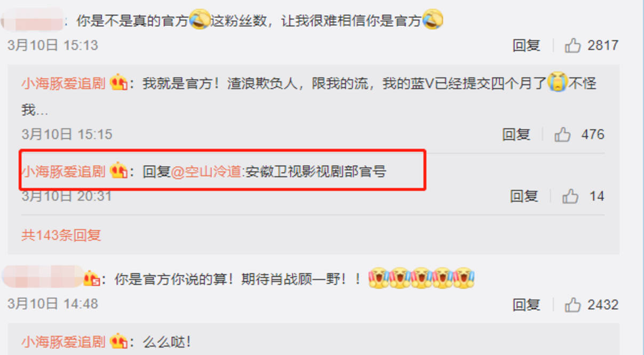Viewport: 644px width, 355px height.
Task: Open 小海豚爱追剧 profile beside 么么哒
Action: pos(63,342)
